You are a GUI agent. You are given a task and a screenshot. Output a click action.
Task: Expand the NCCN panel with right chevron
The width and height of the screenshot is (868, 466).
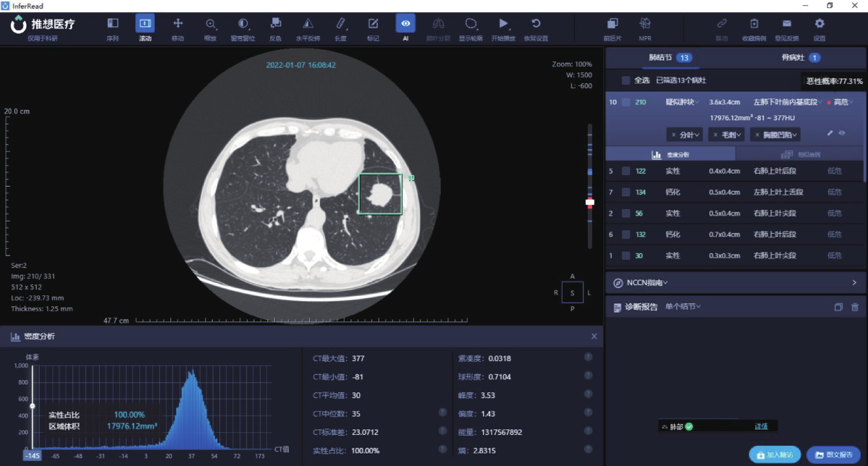pyautogui.click(x=854, y=283)
